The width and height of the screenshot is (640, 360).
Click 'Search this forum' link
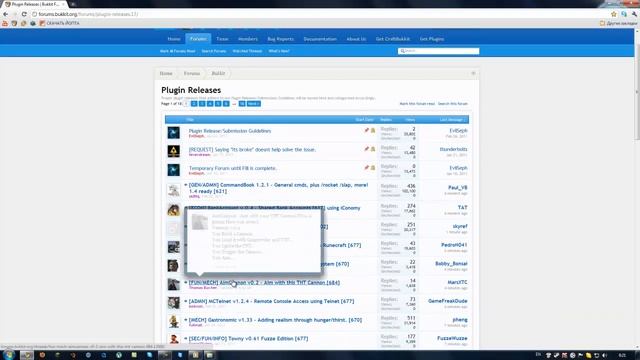pyautogui.click(x=453, y=104)
